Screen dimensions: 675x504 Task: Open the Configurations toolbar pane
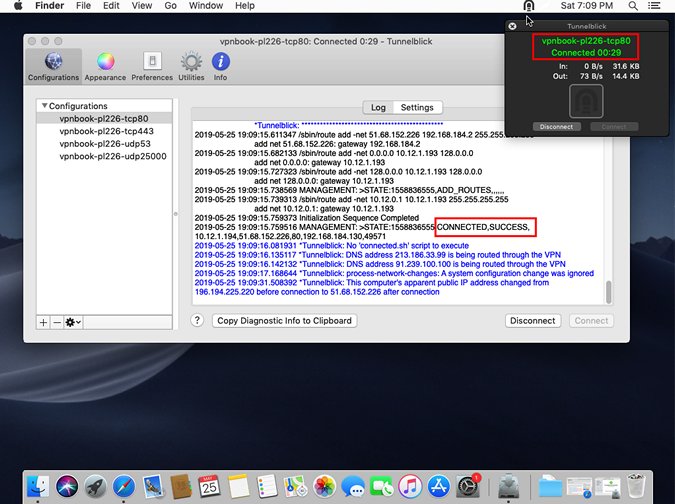pyautogui.click(x=53, y=66)
